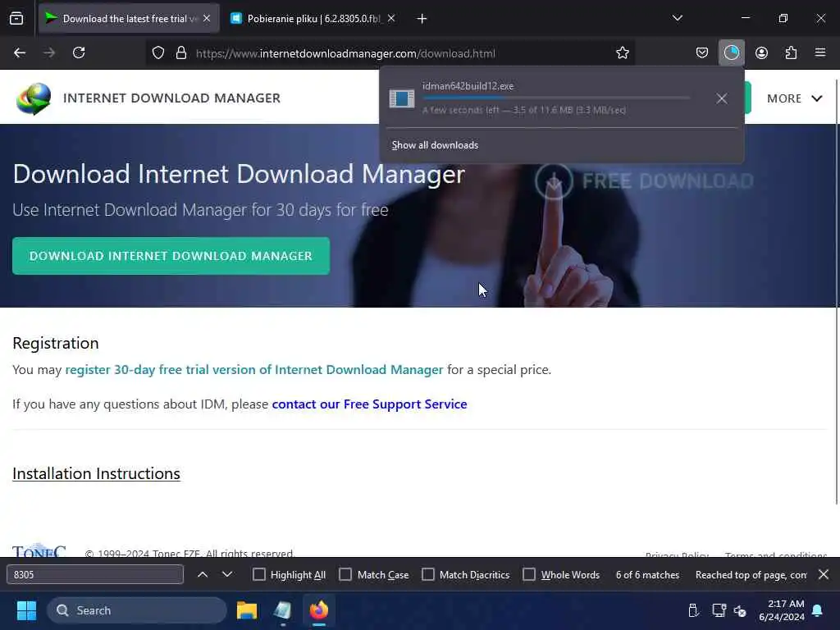Open the idman642build12.exe file icon
The width and height of the screenshot is (840, 630).
click(402, 98)
